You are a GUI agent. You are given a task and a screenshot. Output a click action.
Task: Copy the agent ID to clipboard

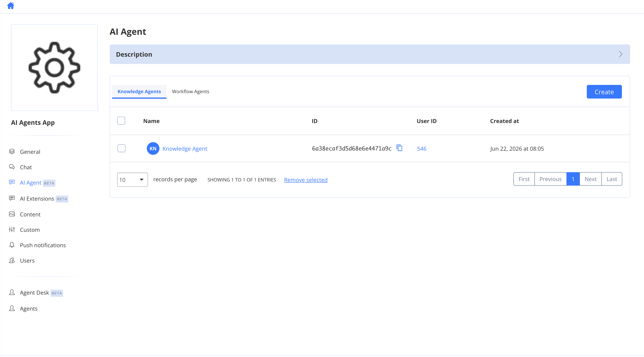click(x=400, y=148)
